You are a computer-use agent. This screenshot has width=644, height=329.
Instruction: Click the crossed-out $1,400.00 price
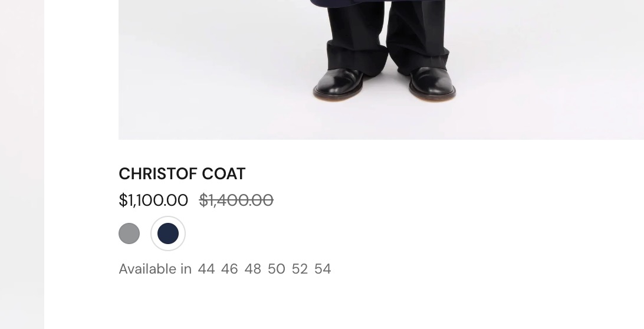[236, 200]
